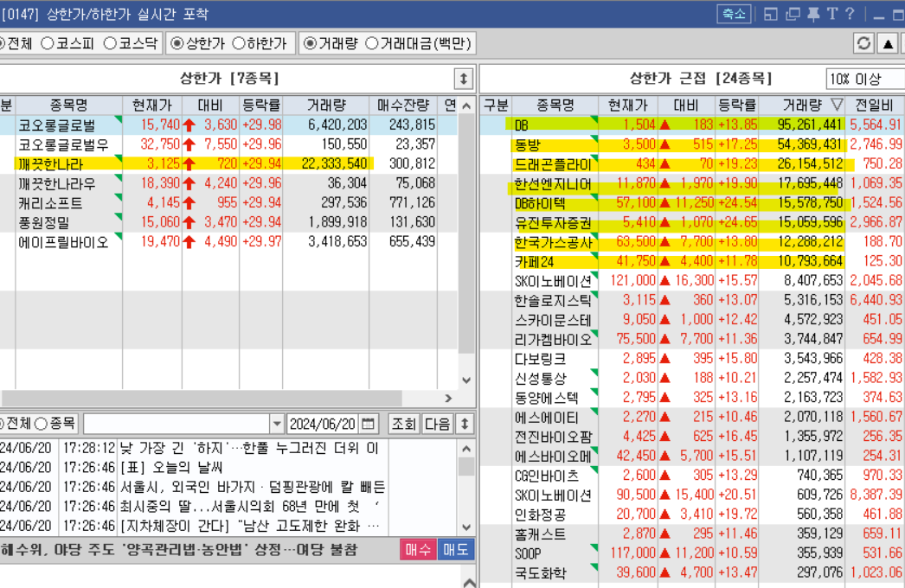Viewport: 905px width, 588px height.
Task: Select the 거래대금(백만) radio button
Action: [419, 43]
